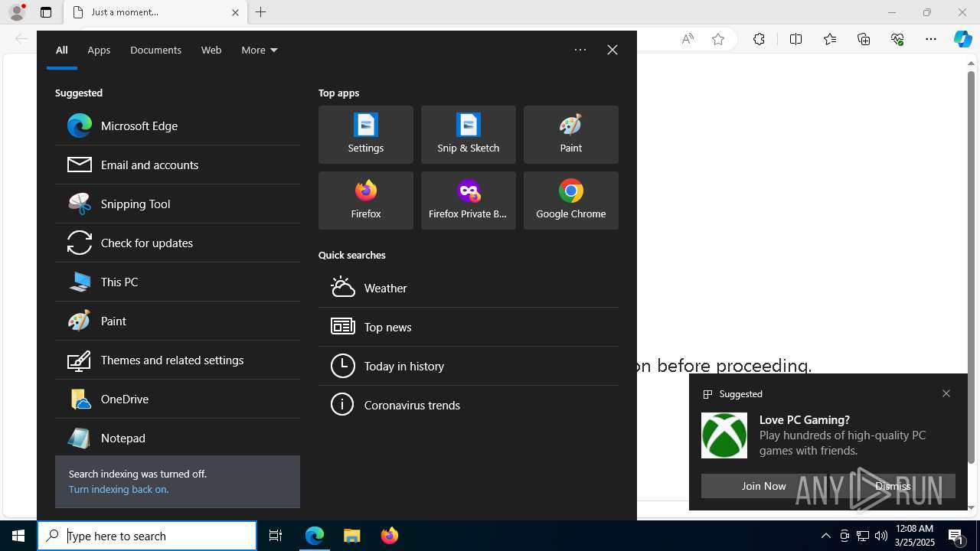Open Firefox from the taskbar
The height and width of the screenshot is (551, 980).
coord(390,536)
